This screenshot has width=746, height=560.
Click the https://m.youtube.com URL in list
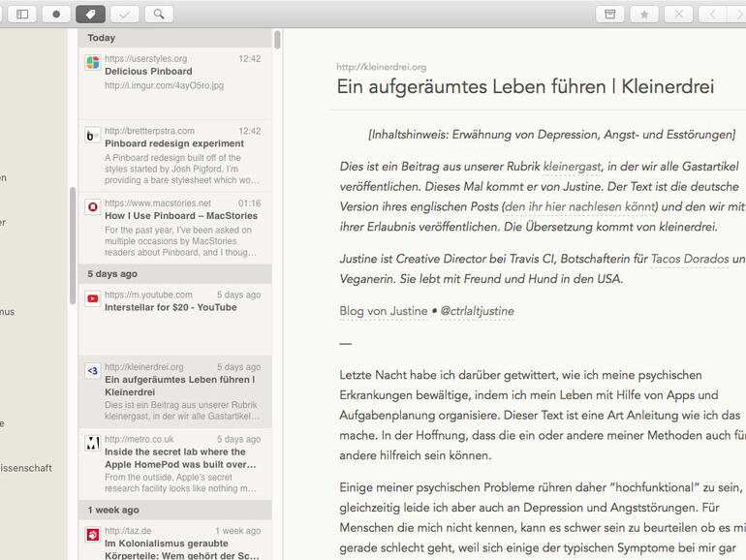click(148, 295)
